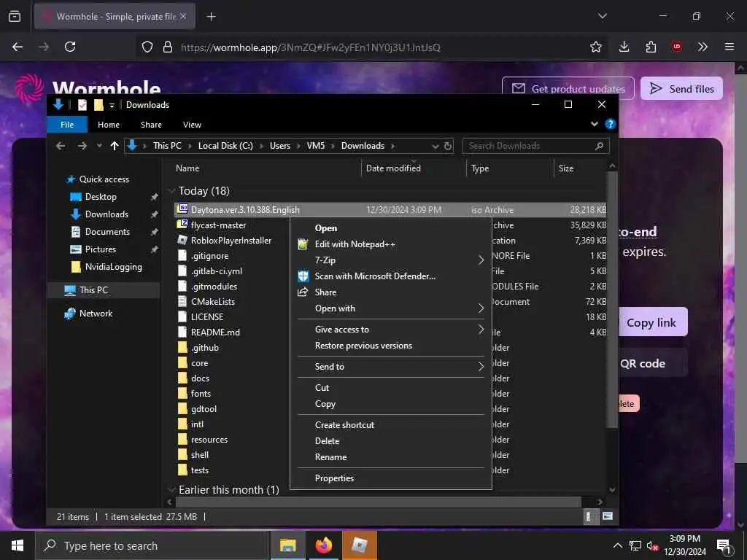Screen dimensions: 747x560
Task: Open the File tab in Explorer
Action: click(x=67, y=125)
